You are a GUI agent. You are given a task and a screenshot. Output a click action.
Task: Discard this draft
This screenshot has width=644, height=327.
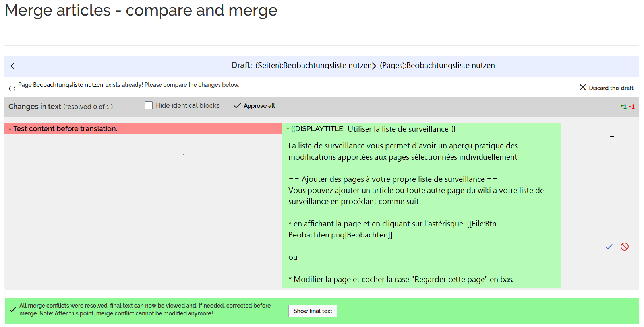click(x=606, y=88)
